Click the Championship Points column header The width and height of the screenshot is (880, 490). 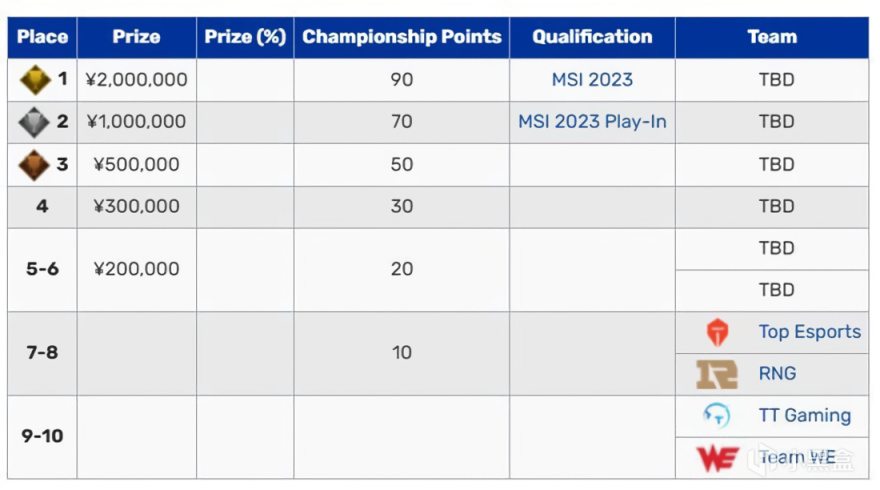[x=401, y=37]
